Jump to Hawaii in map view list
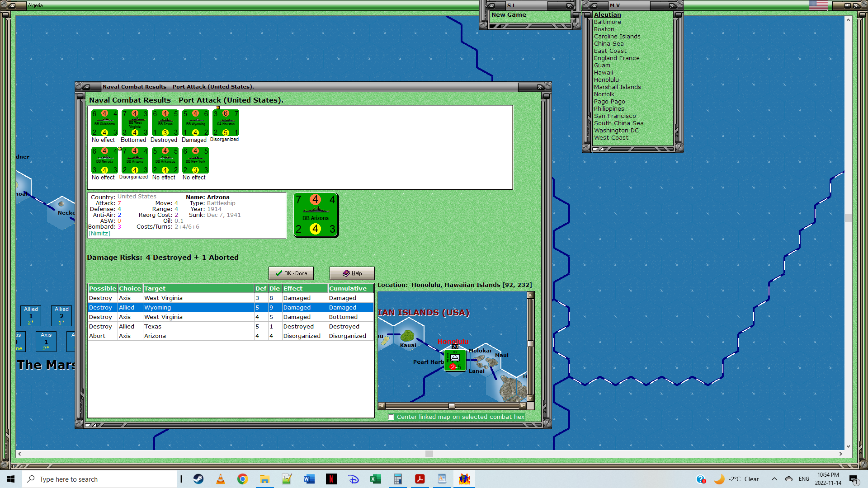868x488 pixels. coord(603,73)
